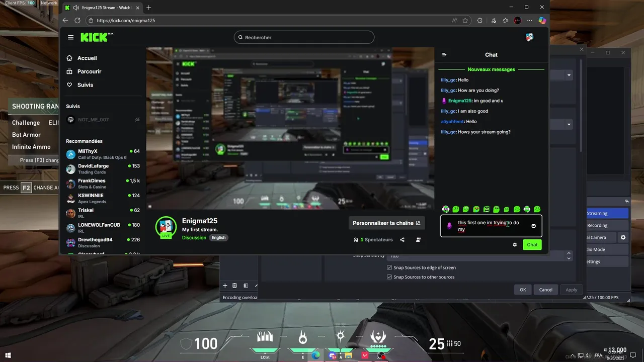Click Cancel in the OBS settings dialog
Screen dimensions: 644x362
pyautogui.click(x=546, y=290)
